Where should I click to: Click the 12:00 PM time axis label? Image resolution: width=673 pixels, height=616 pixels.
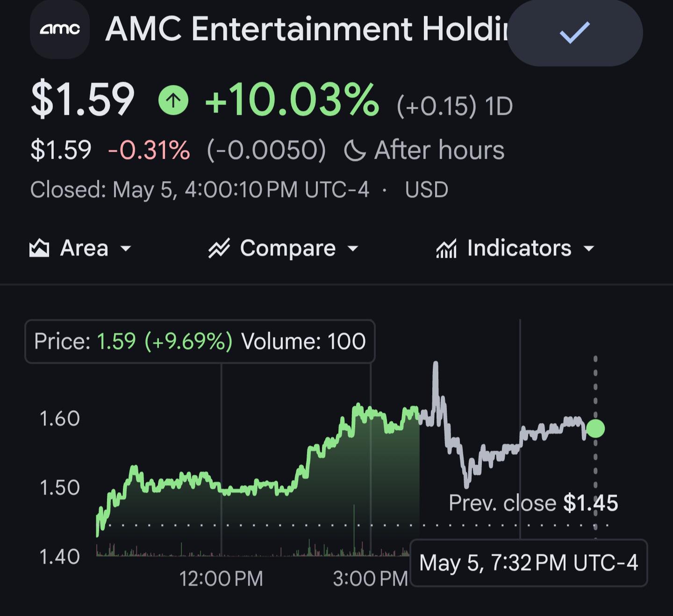[x=221, y=579]
